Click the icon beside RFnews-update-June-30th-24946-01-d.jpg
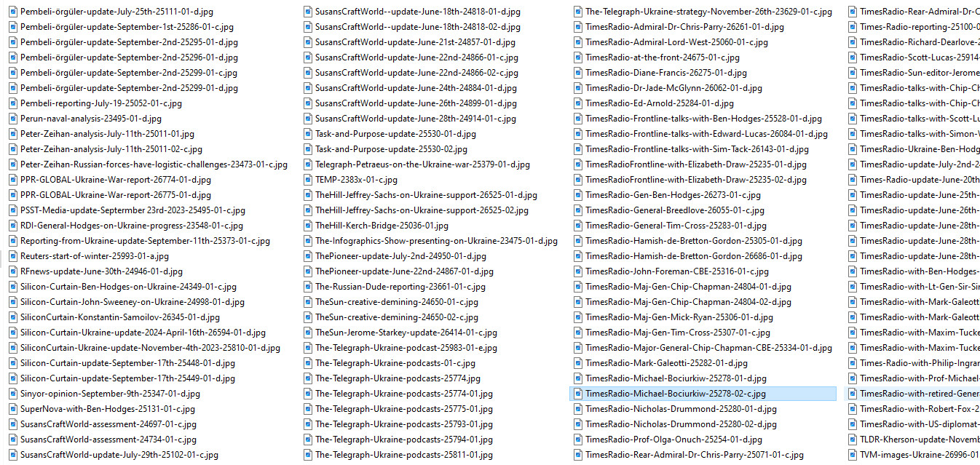The height and width of the screenshot is (465, 980). (x=13, y=271)
